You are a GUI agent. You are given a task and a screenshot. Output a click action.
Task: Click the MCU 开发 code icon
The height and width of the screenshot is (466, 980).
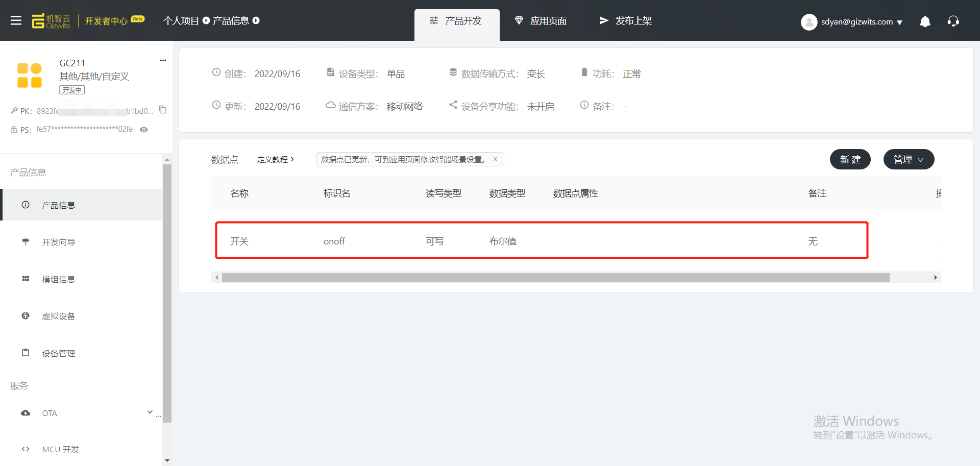coord(26,449)
